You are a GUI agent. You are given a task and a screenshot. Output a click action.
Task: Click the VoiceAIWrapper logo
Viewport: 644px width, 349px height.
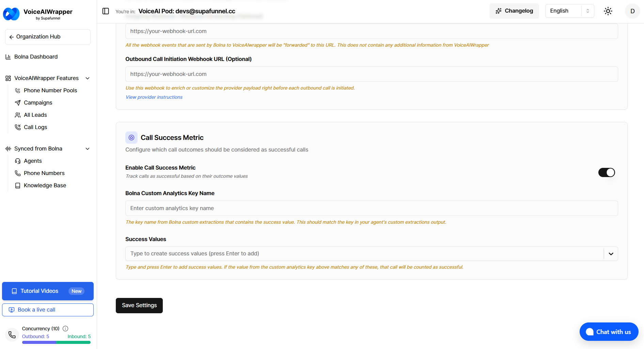click(x=11, y=14)
